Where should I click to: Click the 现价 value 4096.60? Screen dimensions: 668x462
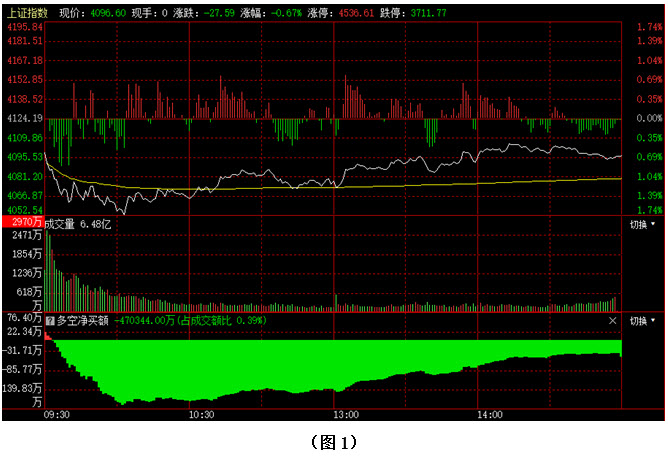coord(107,13)
